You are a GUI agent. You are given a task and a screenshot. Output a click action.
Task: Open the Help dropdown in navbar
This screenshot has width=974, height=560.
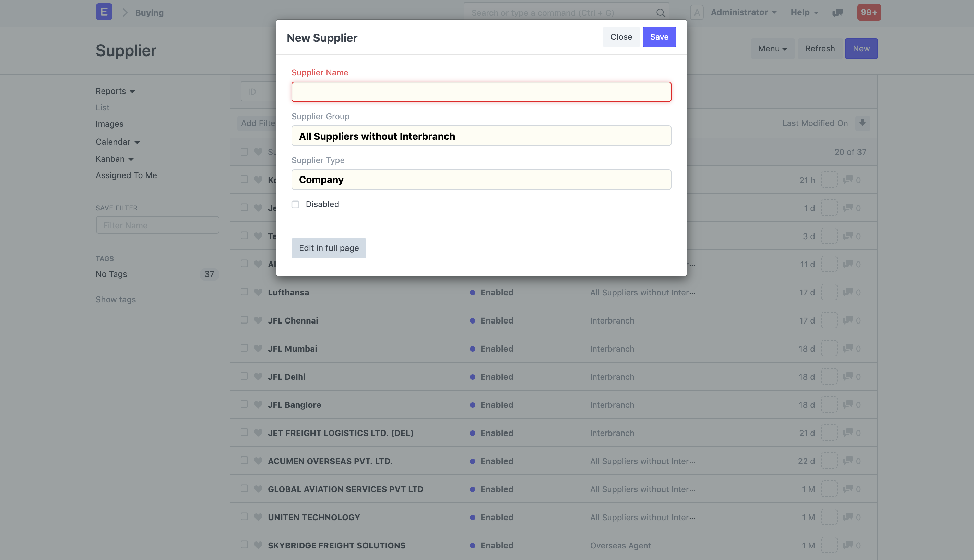click(x=804, y=12)
